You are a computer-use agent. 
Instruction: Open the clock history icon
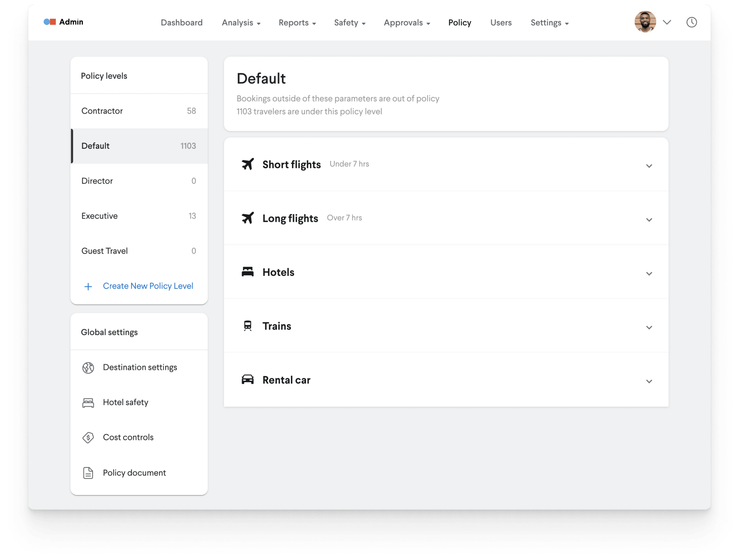coord(691,22)
